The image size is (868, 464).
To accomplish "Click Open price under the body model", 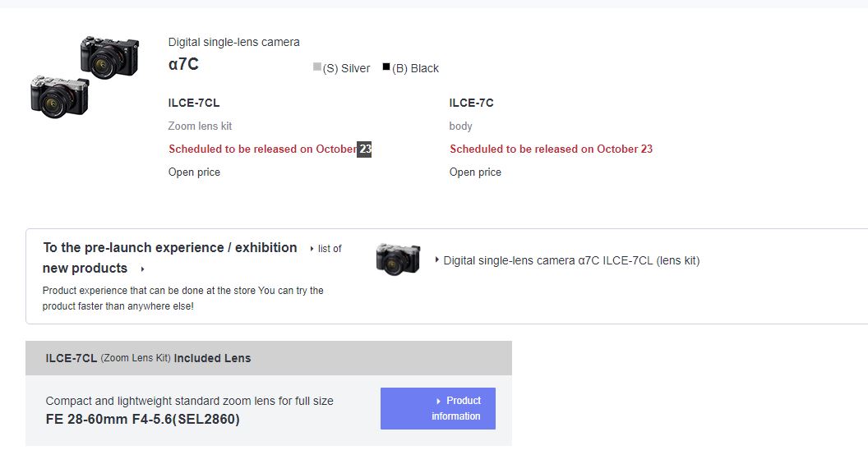I will (x=475, y=172).
